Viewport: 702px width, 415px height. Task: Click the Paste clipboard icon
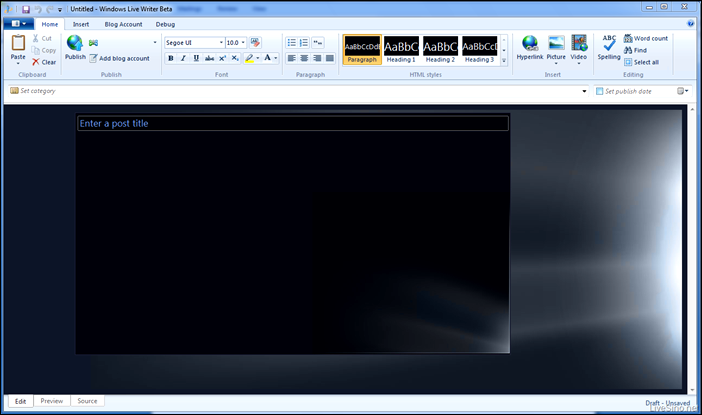pyautogui.click(x=18, y=44)
